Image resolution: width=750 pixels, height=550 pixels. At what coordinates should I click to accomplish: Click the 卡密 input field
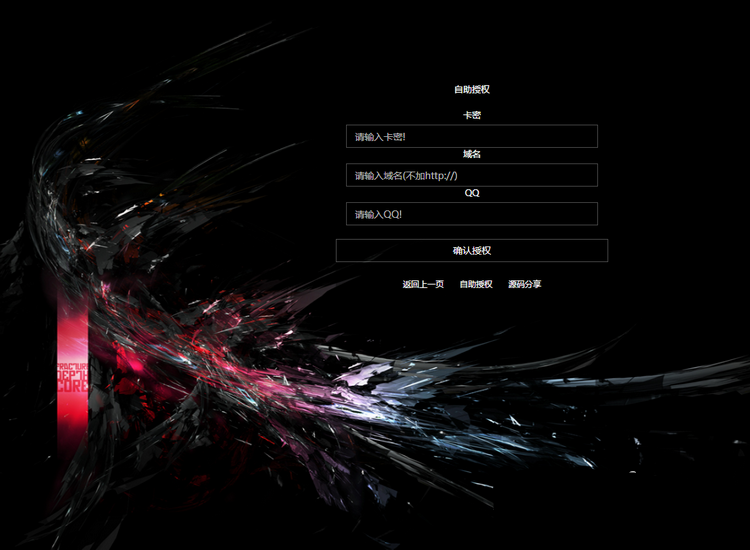pyautogui.click(x=472, y=136)
